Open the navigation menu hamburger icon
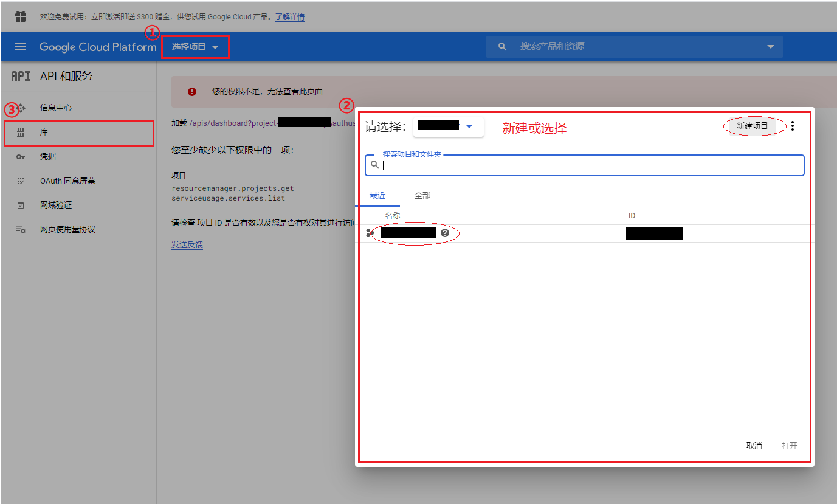837x504 pixels. [x=21, y=46]
